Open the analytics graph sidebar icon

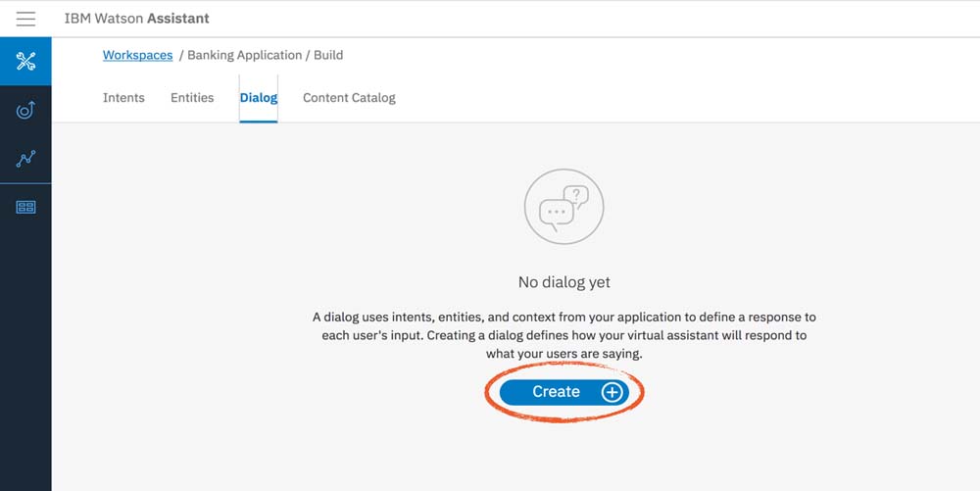[x=25, y=159]
